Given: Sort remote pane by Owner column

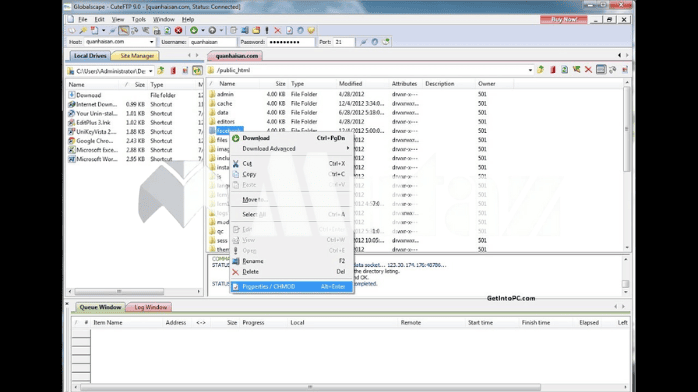Looking at the screenshot, I should tap(494, 84).
